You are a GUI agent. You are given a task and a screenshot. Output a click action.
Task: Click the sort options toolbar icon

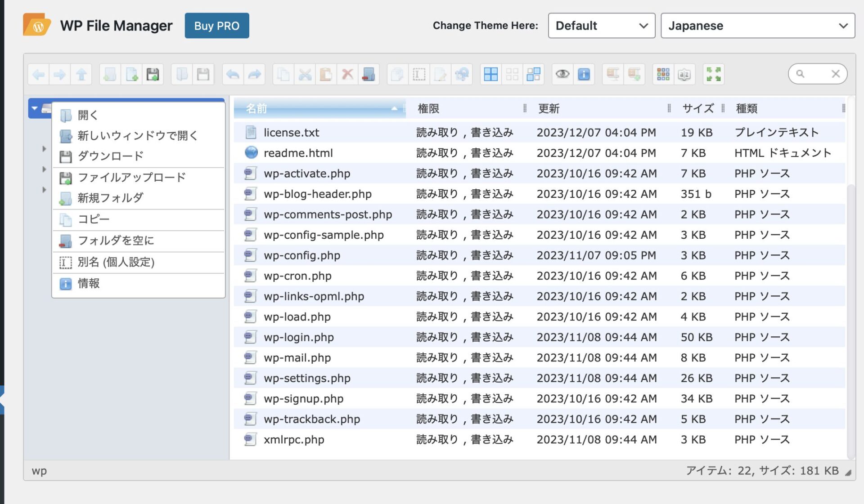click(684, 74)
